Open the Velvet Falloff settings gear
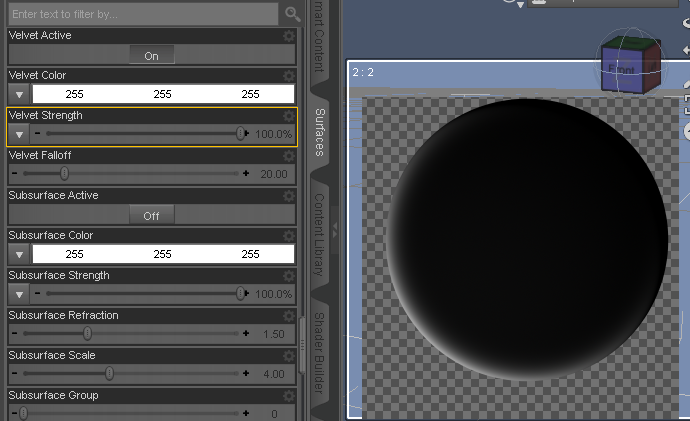Screen dimensions: 690x421 (x=289, y=156)
